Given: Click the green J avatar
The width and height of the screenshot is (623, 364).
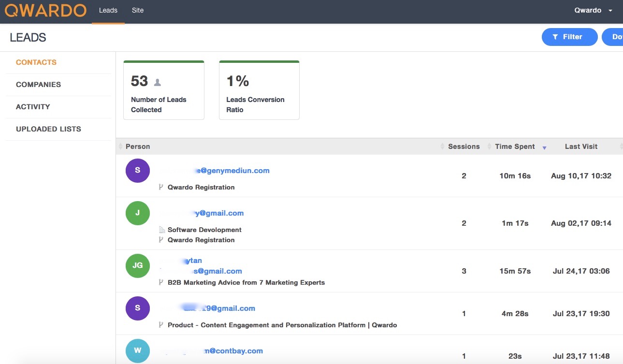Looking at the screenshot, I should (x=138, y=213).
